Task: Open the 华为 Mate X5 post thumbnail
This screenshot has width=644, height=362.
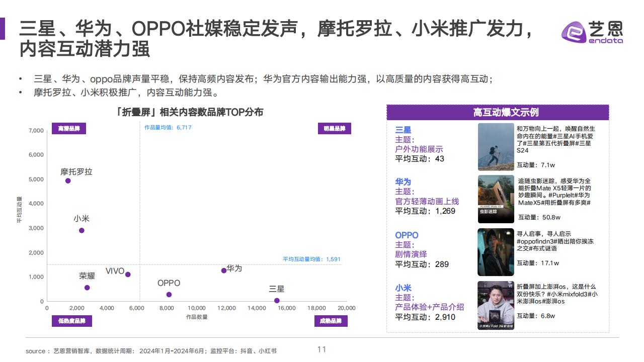Action: click(x=496, y=199)
